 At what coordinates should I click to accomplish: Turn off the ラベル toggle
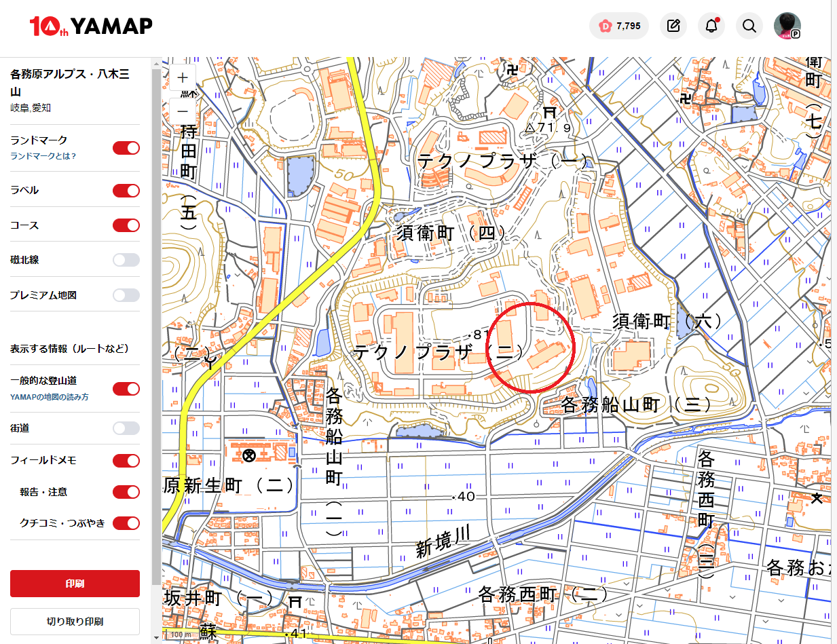(x=126, y=191)
